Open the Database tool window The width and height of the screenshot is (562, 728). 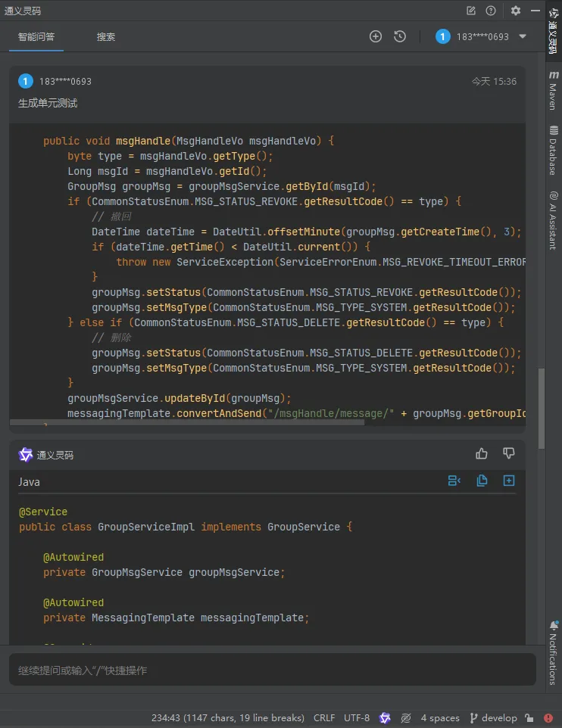point(553,150)
